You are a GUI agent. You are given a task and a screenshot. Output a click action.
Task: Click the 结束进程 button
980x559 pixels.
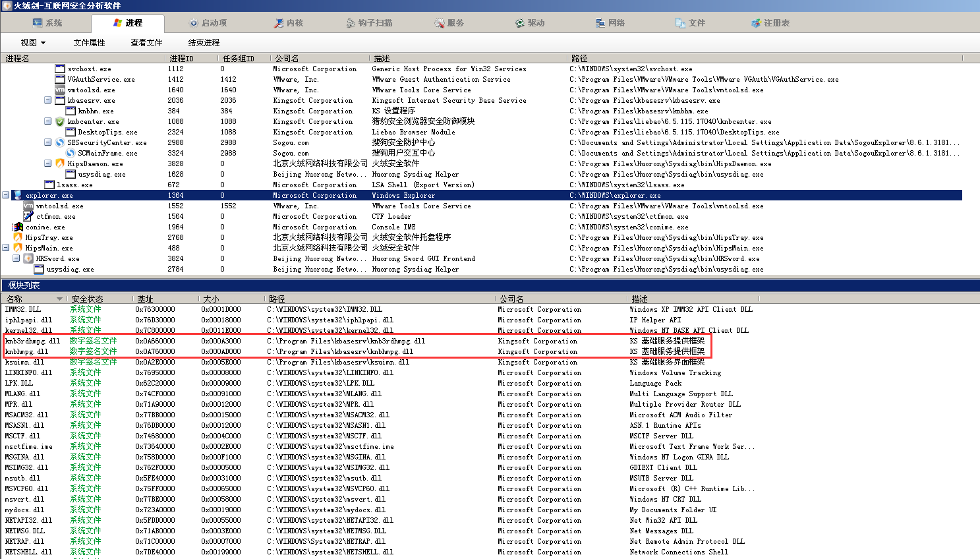coord(204,42)
